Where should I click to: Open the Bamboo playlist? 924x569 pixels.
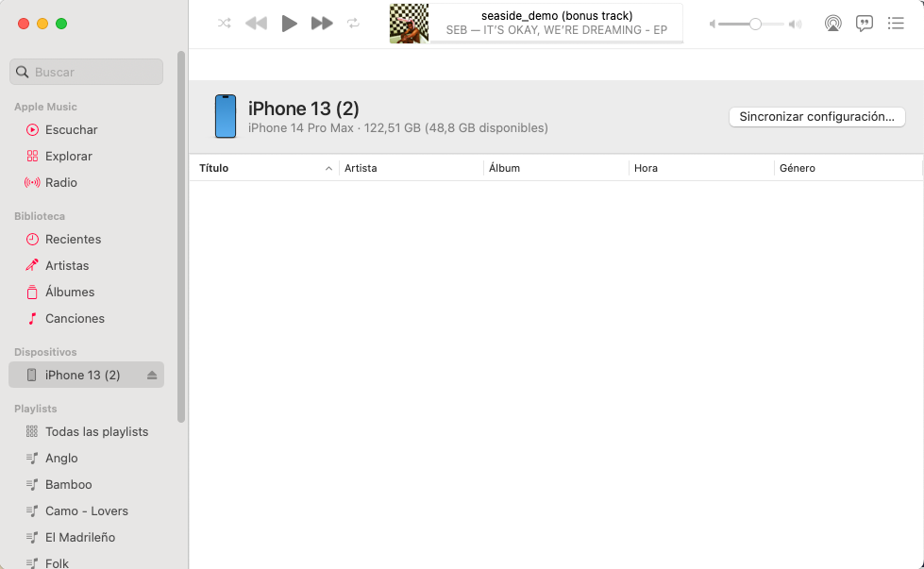coord(86,485)
